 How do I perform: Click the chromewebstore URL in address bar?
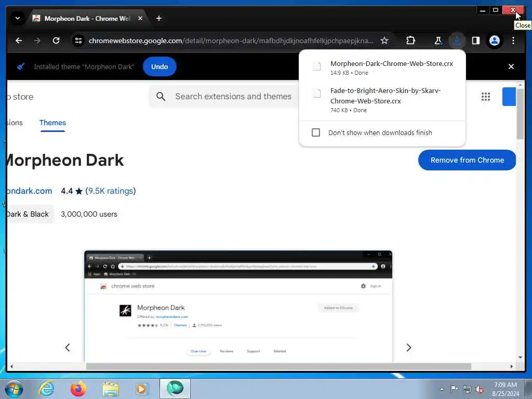click(231, 41)
